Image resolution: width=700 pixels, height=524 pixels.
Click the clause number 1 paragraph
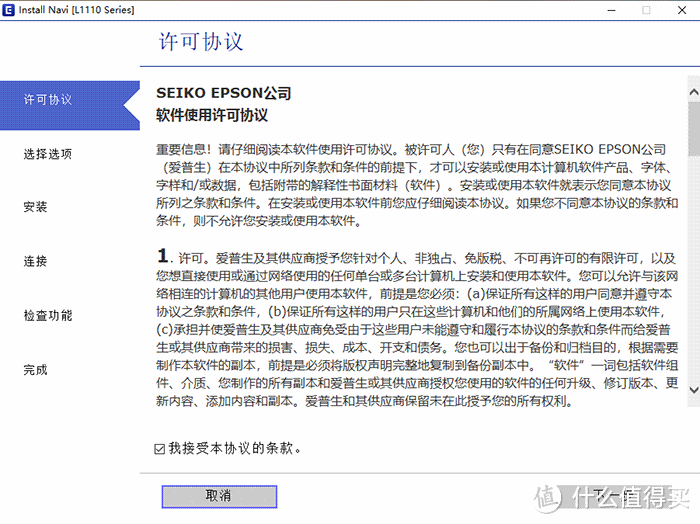417,328
